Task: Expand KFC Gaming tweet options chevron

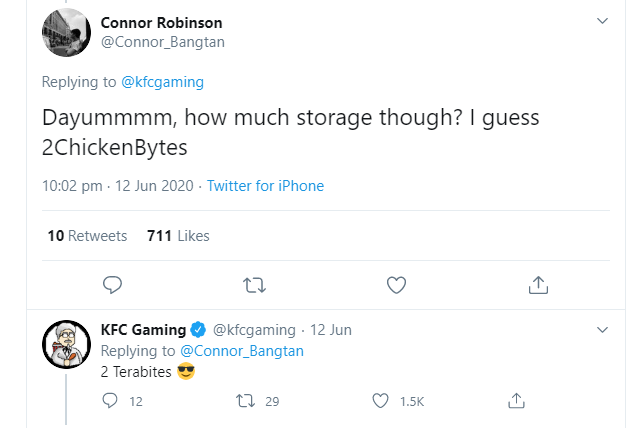Action: click(x=602, y=329)
